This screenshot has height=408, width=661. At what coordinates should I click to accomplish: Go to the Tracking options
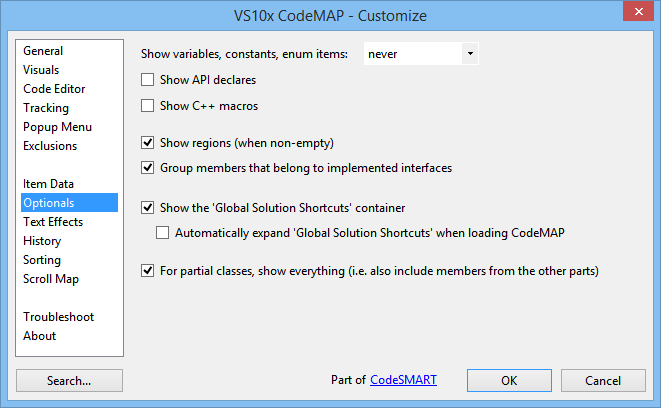(46, 107)
